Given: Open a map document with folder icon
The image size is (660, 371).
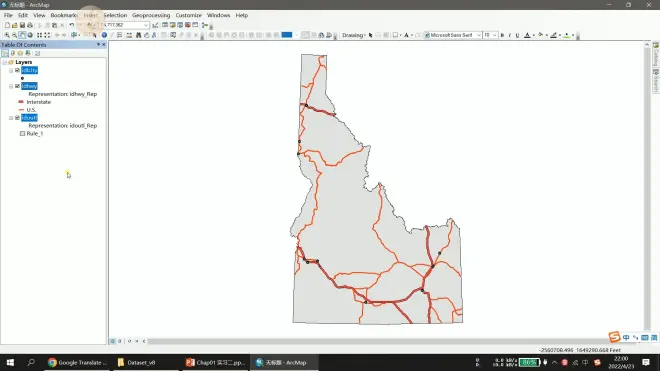Looking at the screenshot, I should point(15,25).
